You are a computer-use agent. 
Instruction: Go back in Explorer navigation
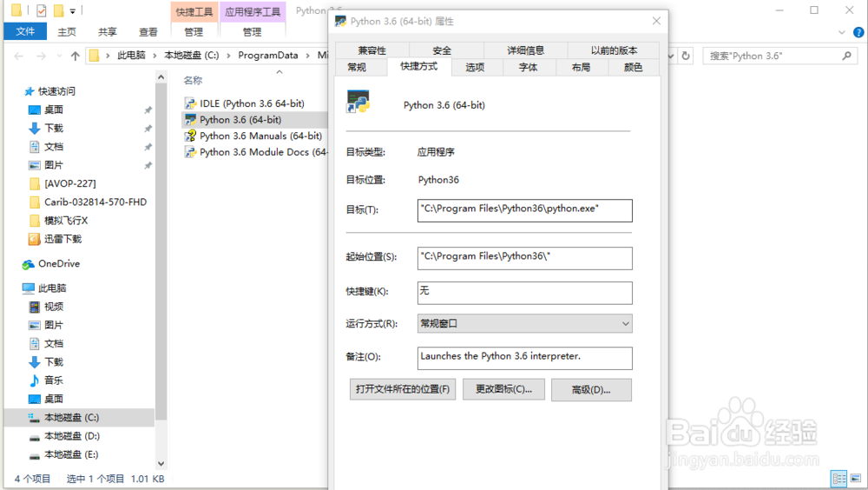[x=19, y=56]
